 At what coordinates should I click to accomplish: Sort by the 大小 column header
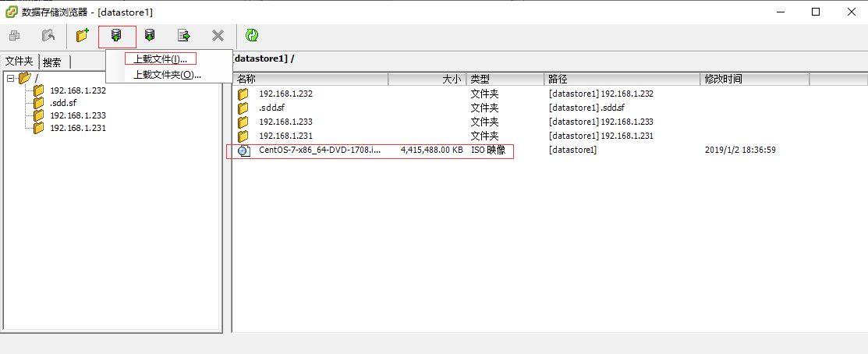pyautogui.click(x=427, y=79)
